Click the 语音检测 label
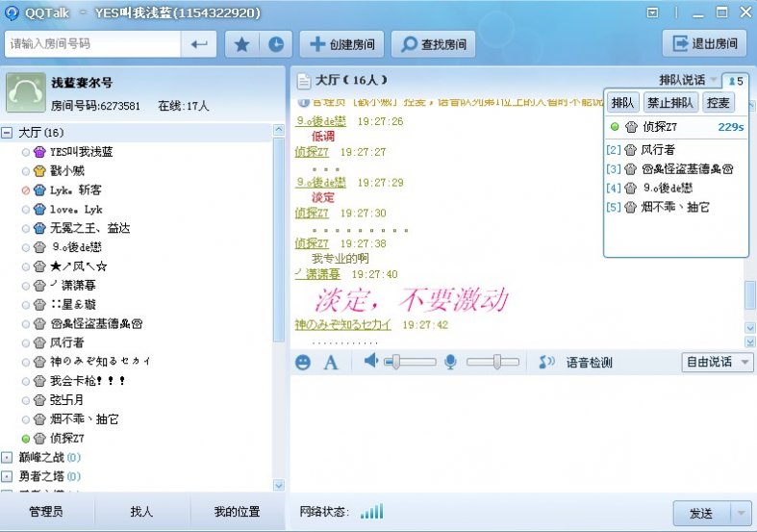The width and height of the screenshot is (757, 532). tap(590, 363)
